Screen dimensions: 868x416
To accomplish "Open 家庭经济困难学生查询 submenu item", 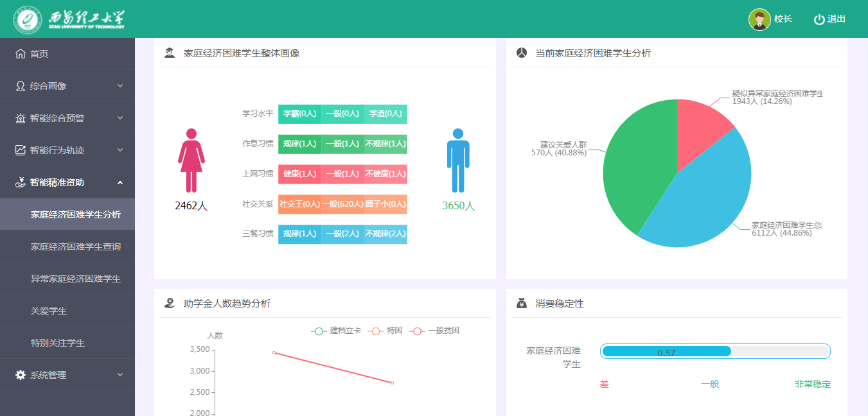I will pyautogui.click(x=76, y=247).
